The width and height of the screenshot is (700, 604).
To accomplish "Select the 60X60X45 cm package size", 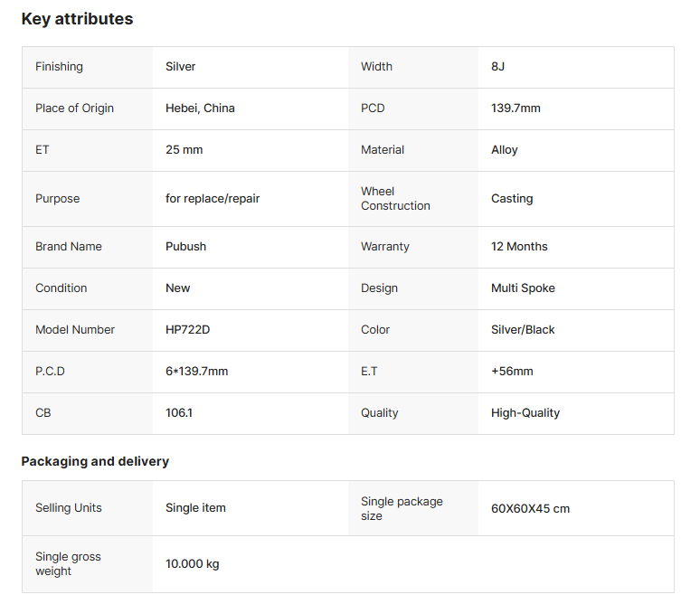I will click(x=530, y=509).
